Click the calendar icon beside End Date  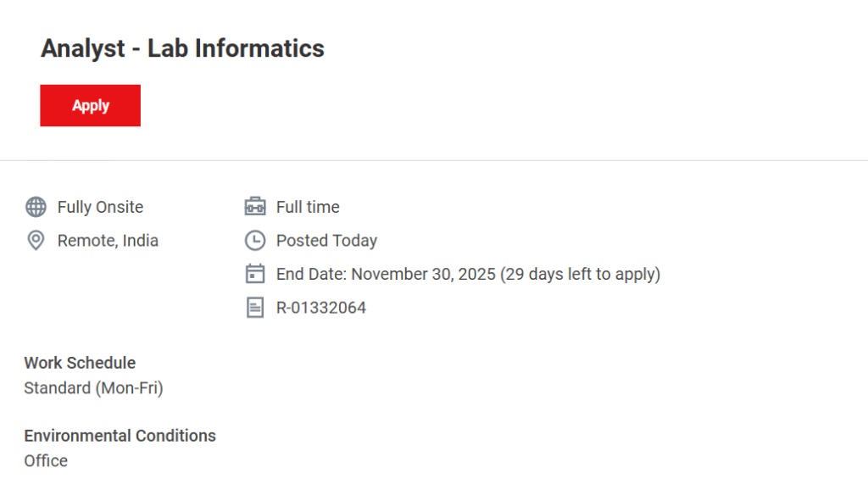[254, 274]
